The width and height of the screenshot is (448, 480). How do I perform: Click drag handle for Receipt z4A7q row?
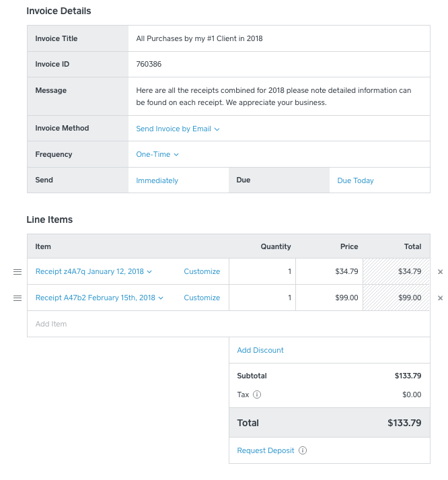pos(17,271)
